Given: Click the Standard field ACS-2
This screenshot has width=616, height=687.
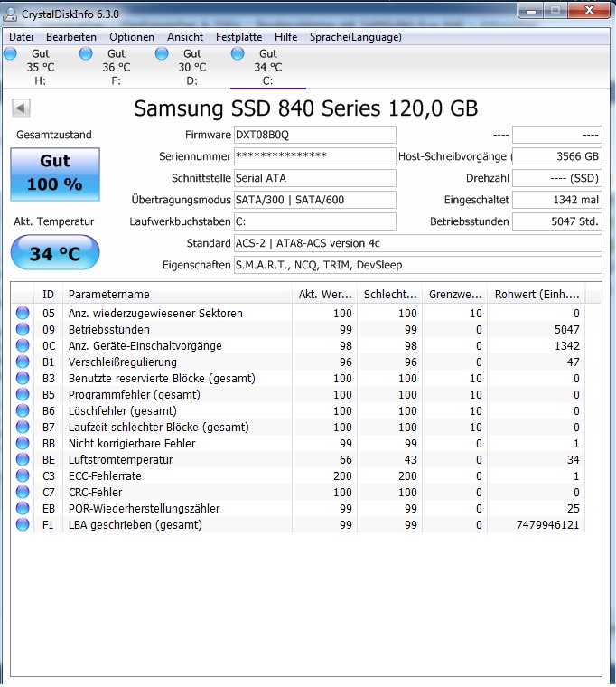Looking at the screenshot, I should (x=418, y=243).
